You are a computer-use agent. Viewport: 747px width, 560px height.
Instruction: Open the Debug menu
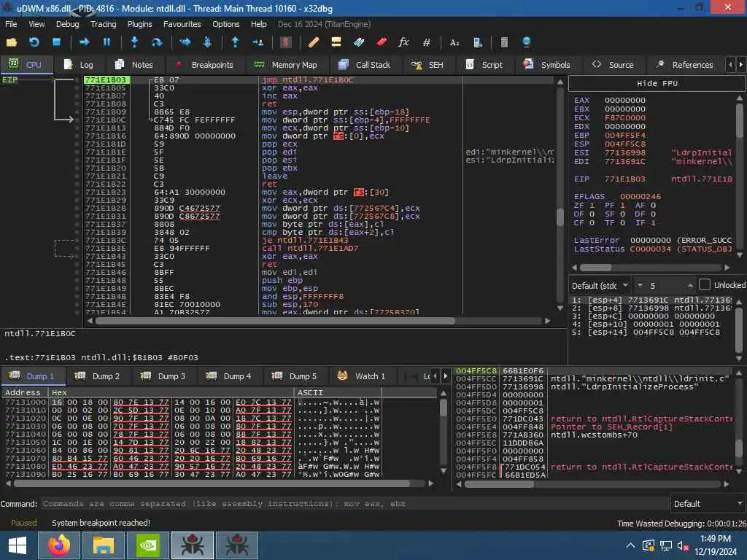point(68,24)
